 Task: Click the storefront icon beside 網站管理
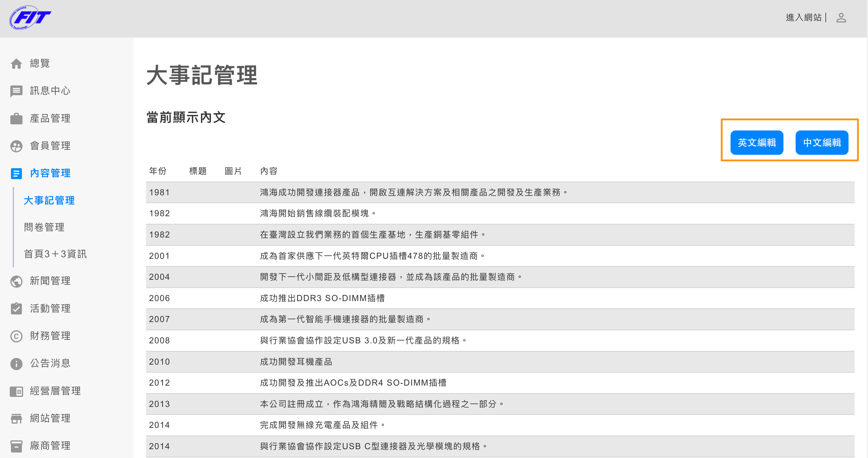pyautogui.click(x=16, y=418)
